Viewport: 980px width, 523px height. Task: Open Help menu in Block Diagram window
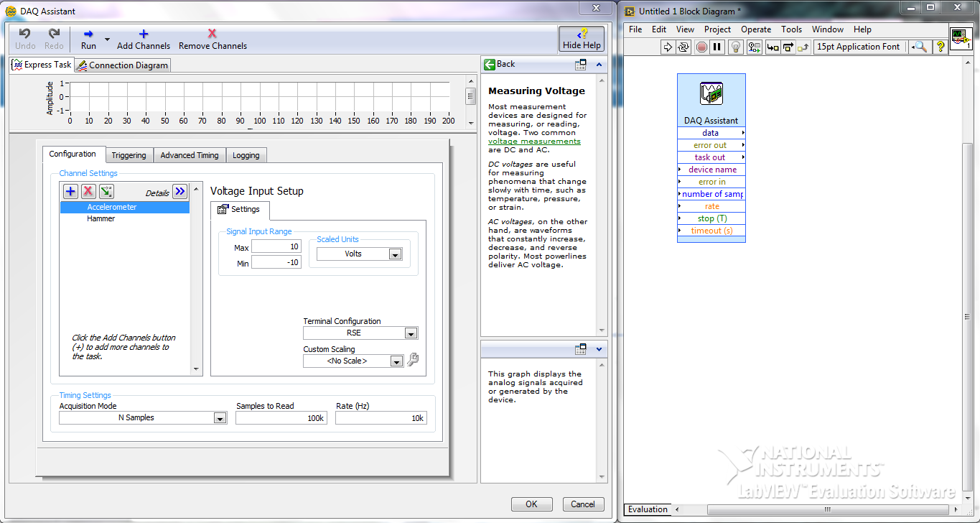click(862, 29)
